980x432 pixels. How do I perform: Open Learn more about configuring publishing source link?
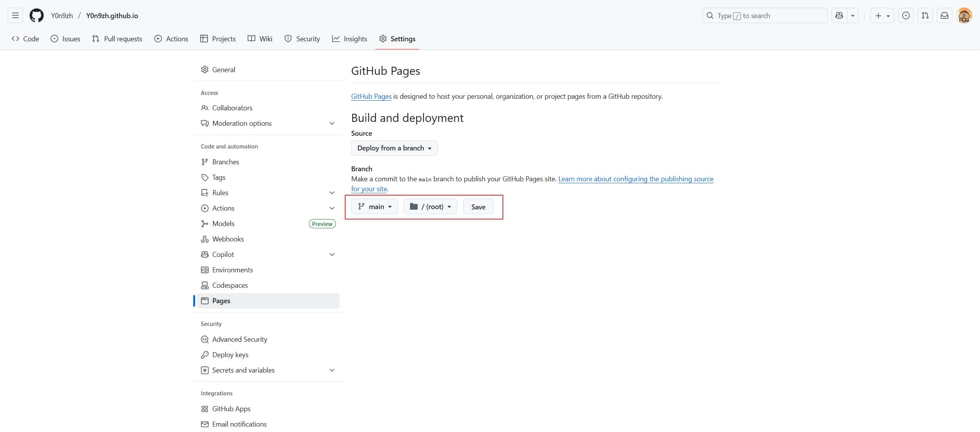[x=636, y=179]
